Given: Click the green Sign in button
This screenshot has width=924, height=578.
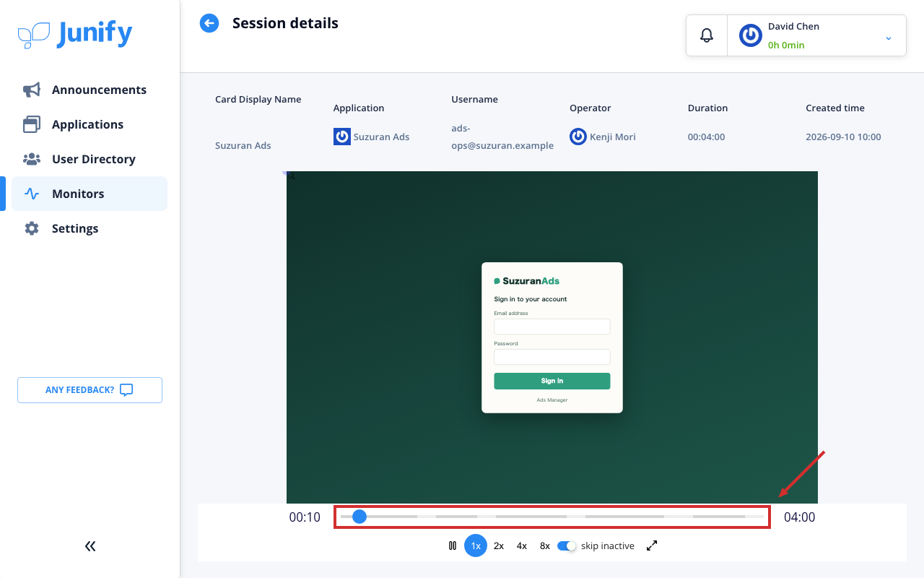Looking at the screenshot, I should coord(552,381).
